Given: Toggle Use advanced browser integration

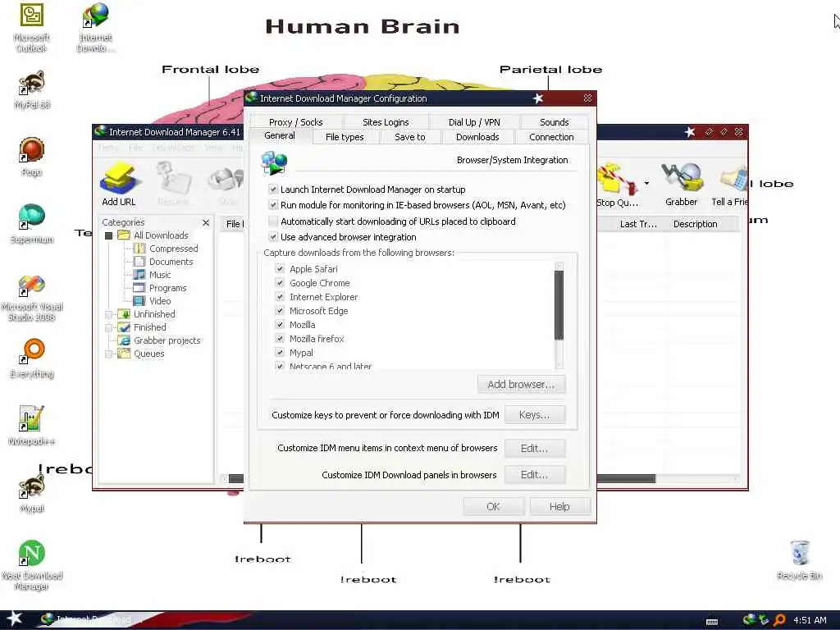Looking at the screenshot, I should tap(273, 237).
